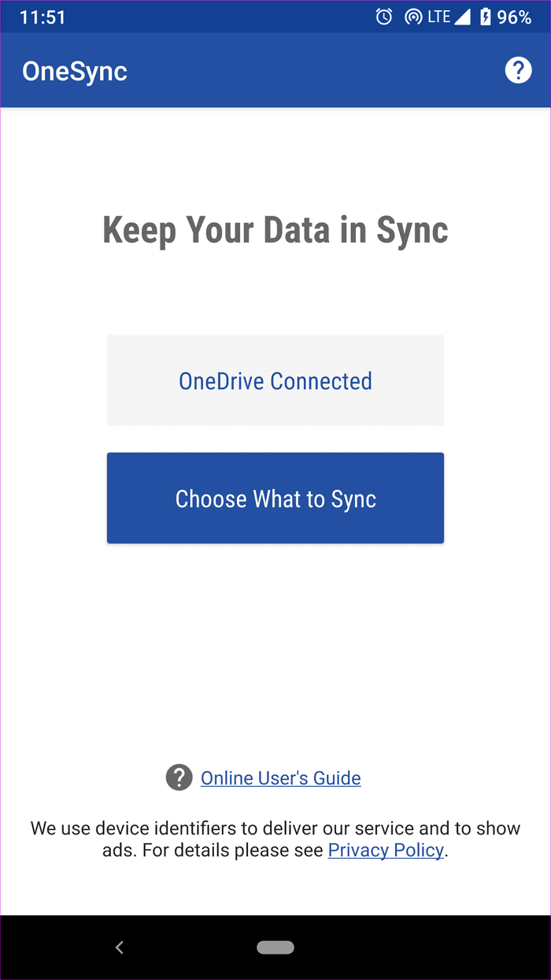
Task: Open help from the app bar question mark
Action: pyautogui.click(x=518, y=70)
